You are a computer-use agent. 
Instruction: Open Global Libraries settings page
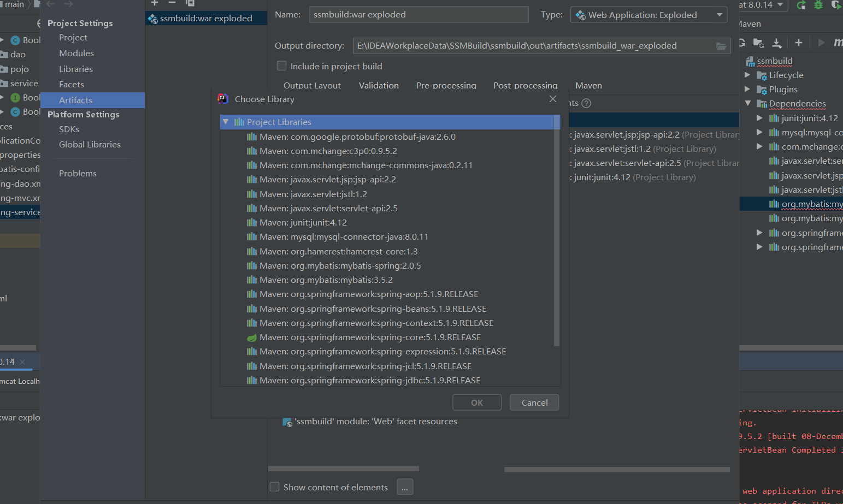pyautogui.click(x=90, y=144)
